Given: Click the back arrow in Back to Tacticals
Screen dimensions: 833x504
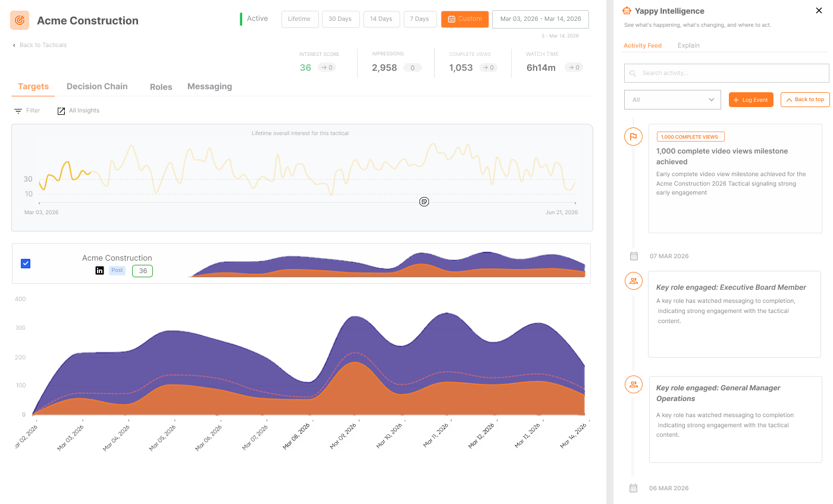Looking at the screenshot, I should pyautogui.click(x=14, y=45).
